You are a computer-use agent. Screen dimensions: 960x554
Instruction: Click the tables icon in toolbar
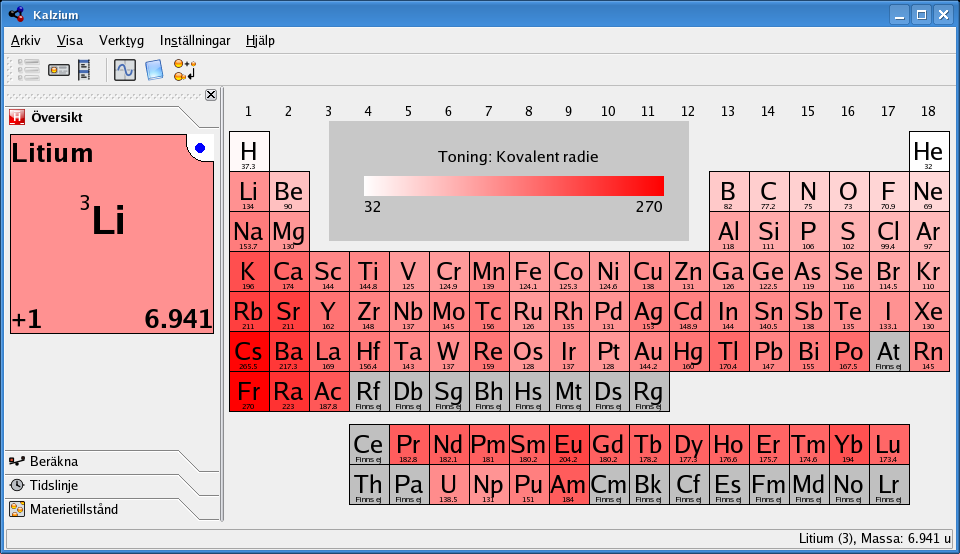(84, 70)
